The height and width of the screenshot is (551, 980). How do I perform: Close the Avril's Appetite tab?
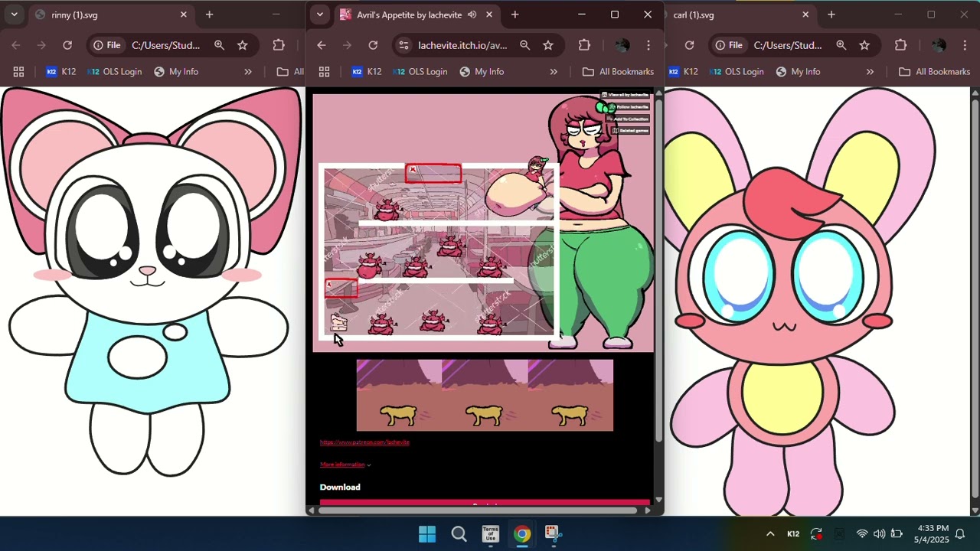tap(489, 15)
